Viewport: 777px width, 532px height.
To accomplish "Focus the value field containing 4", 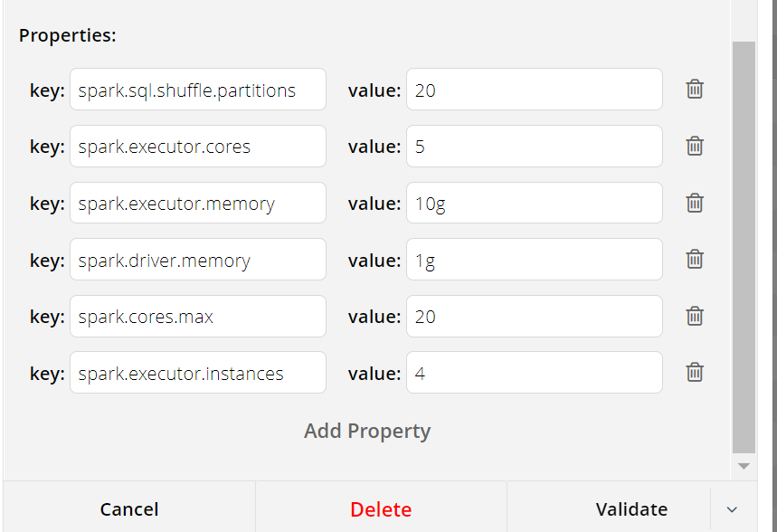I will pyautogui.click(x=534, y=373).
